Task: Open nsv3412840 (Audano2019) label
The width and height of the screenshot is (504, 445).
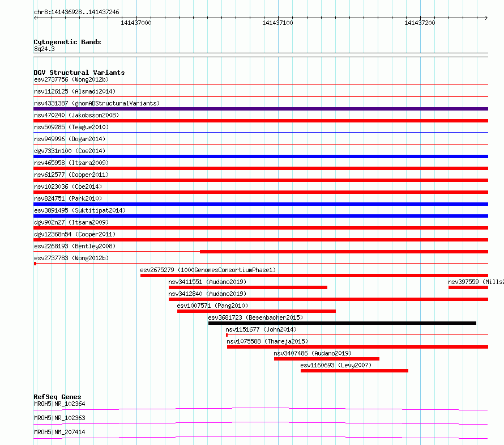Action: pyautogui.click(x=207, y=294)
